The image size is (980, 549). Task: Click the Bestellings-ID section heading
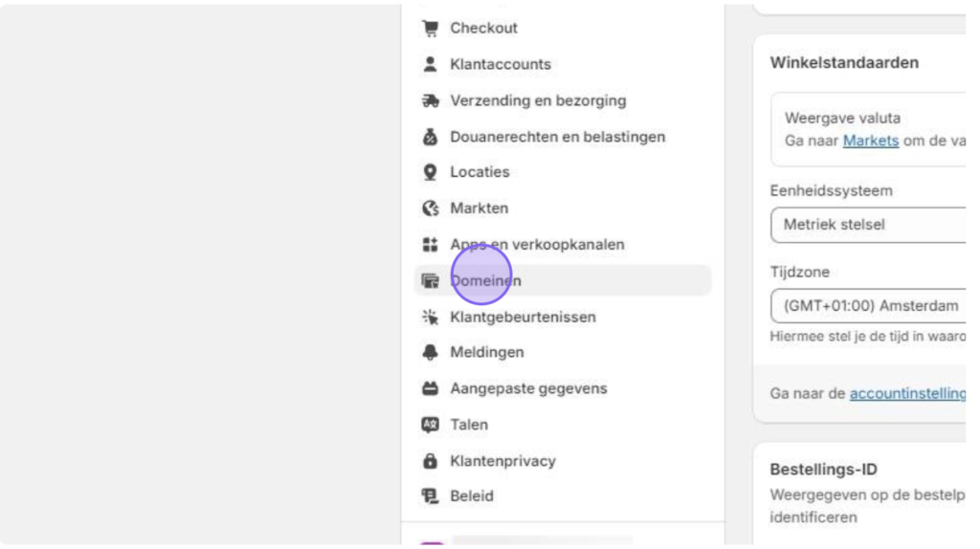(x=824, y=469)
